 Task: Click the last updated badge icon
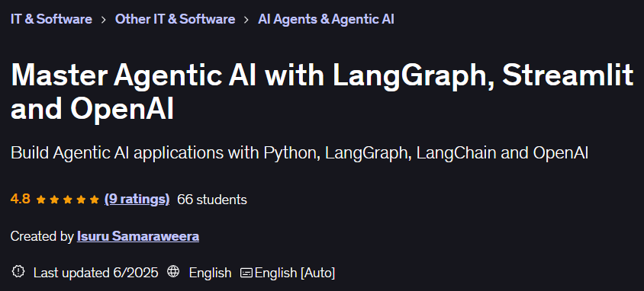[x=18, y=272]
